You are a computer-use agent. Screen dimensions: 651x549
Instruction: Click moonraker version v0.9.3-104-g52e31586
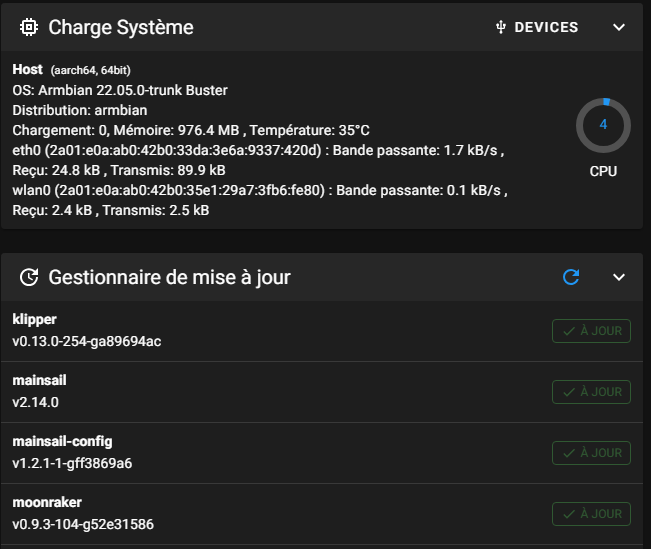click(x=83, y=524)
